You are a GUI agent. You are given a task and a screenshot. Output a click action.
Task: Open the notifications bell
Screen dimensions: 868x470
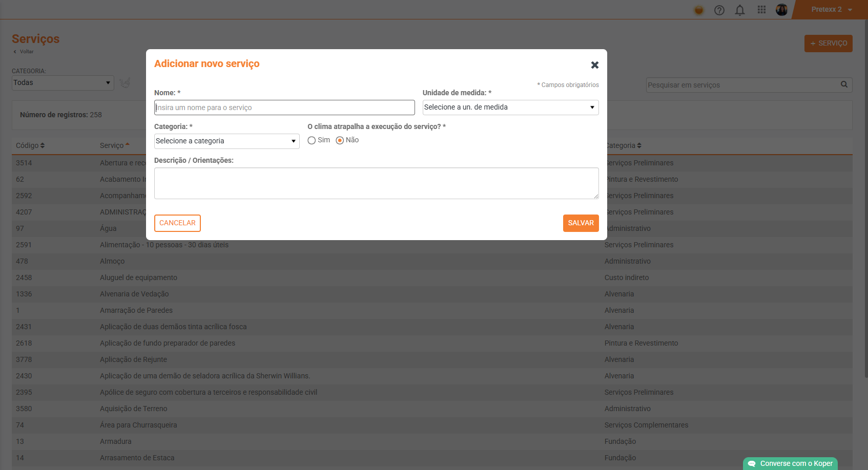click(x=740, y=10)
